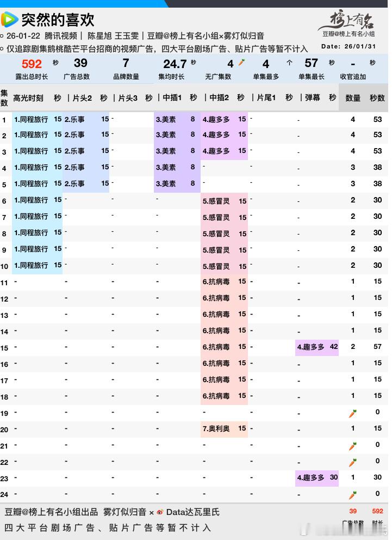Screen dimensions: 392x540
Task: Click the 39 value above 广告总数
Action: click(x=80, y=63)
